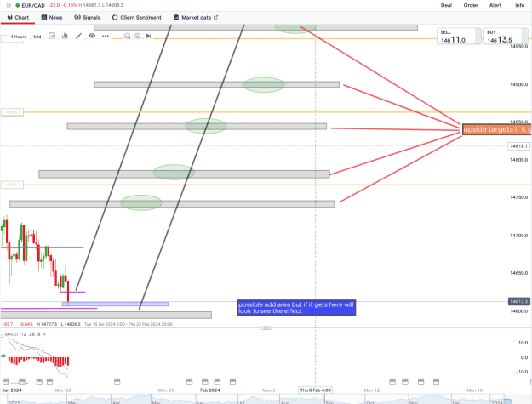Image resolution: width=532 pixels, height=404 pixels.
Task: Select the purple horizontal line through the candles
Action: pyautogui.click(x=43, y=248)
